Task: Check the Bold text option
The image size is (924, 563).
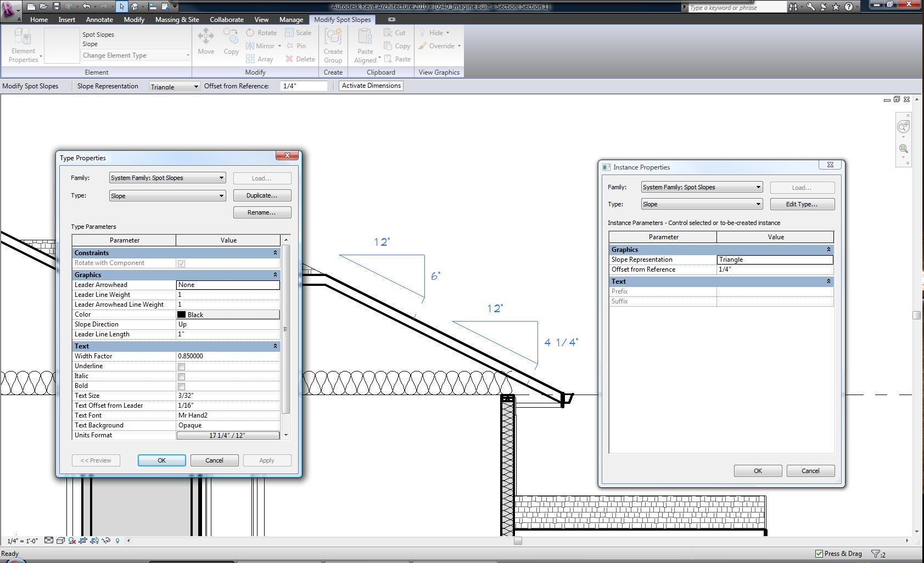Action: [181, 386]
